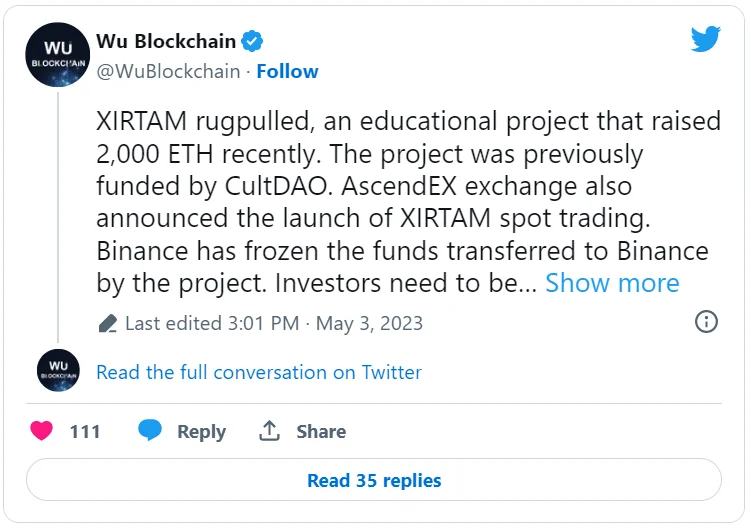Screen dimensions: 751x528
Task: Click the Reply text label
Action: click(x=201, y=431)
